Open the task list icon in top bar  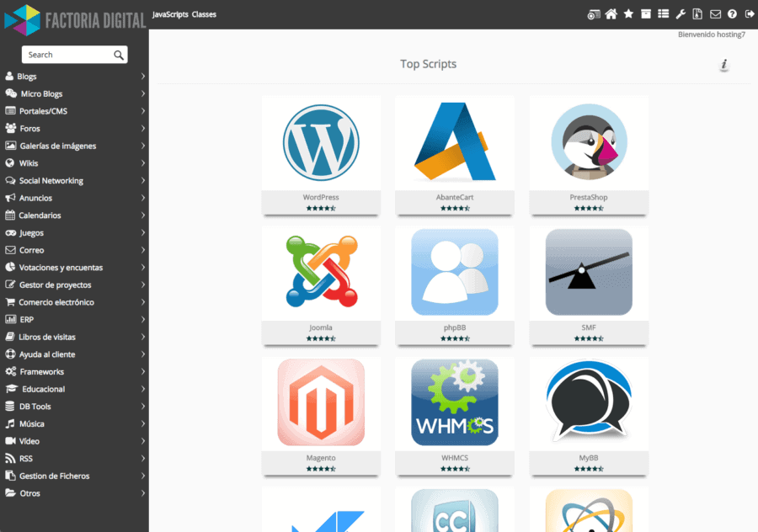click(x=664, y=14)
